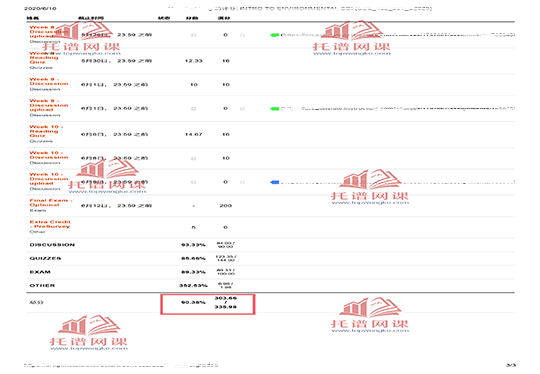The height and width of the screenshot is (374, 540).
Task: Click the green comment icon for Week 8 upload
Action: coord(274,35)
